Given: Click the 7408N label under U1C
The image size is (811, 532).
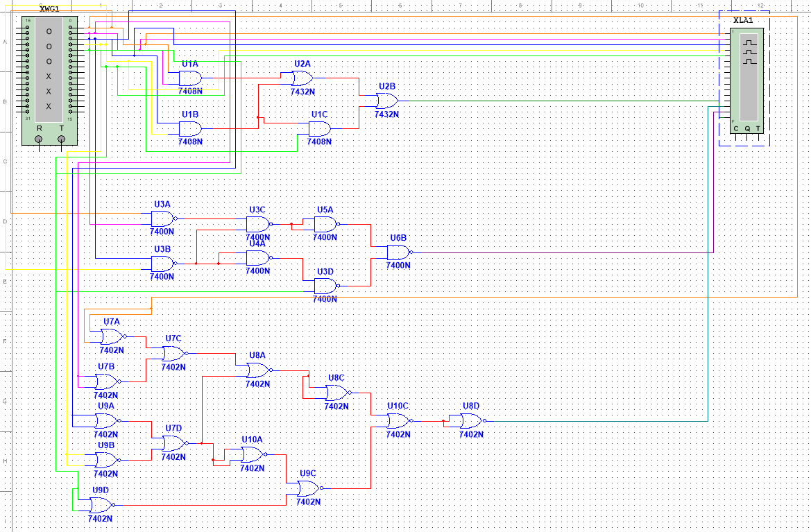Looking at the screenshot, I should click(319, 141).
